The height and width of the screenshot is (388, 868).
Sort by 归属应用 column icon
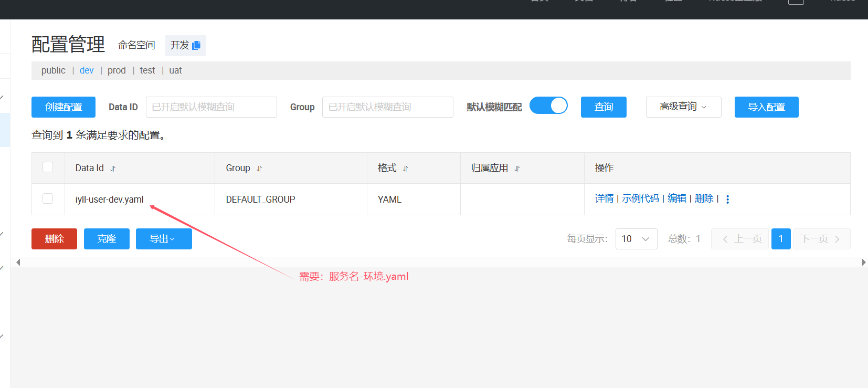(x=517, y=169)
